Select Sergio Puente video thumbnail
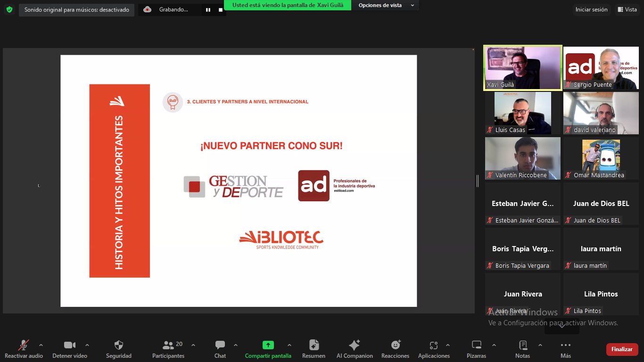The width and height of the screenshot is (644, 362). (601, 68)
